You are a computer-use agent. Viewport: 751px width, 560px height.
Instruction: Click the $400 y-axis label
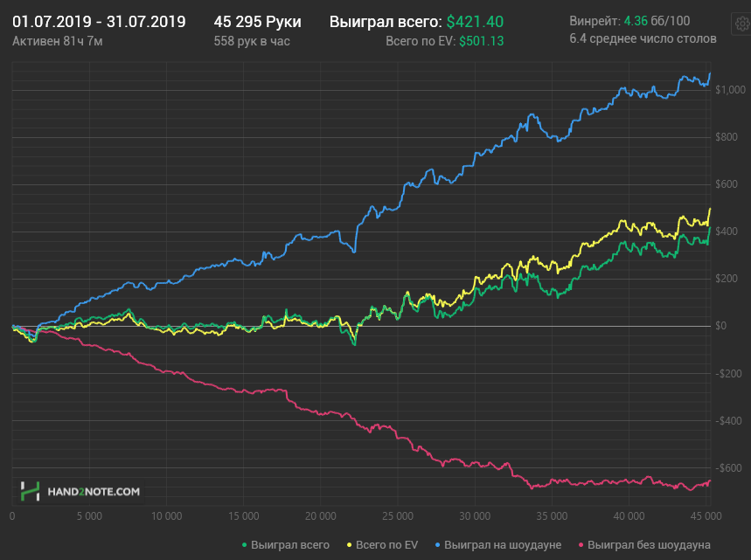coord(727,232)
